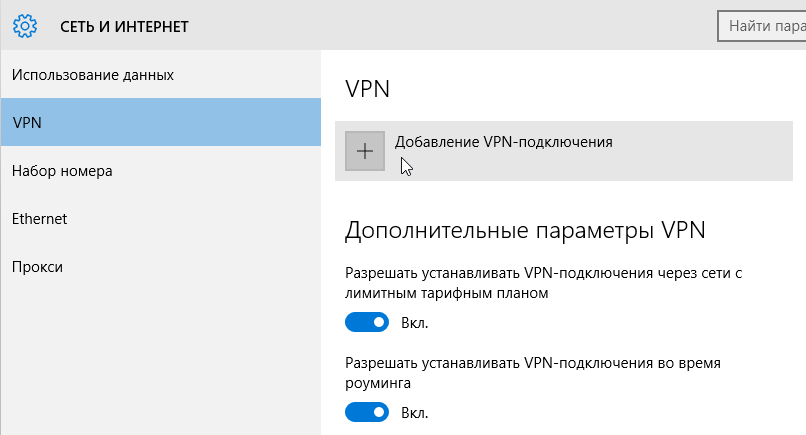Focus the "Найти пара" search field

(x=762, y=26)
